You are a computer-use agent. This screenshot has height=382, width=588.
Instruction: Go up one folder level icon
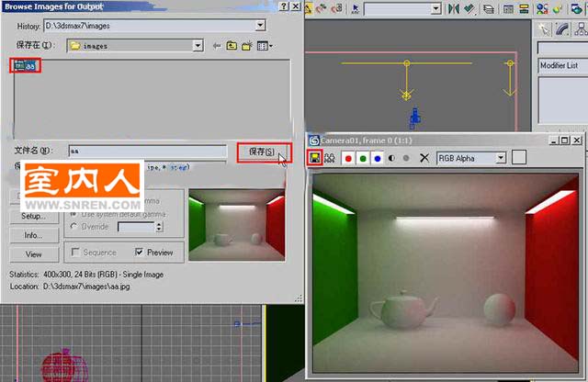232,46
